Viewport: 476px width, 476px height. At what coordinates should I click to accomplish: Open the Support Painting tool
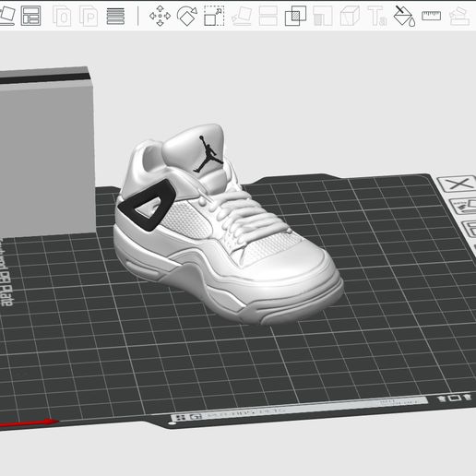(x=323, y=16)
